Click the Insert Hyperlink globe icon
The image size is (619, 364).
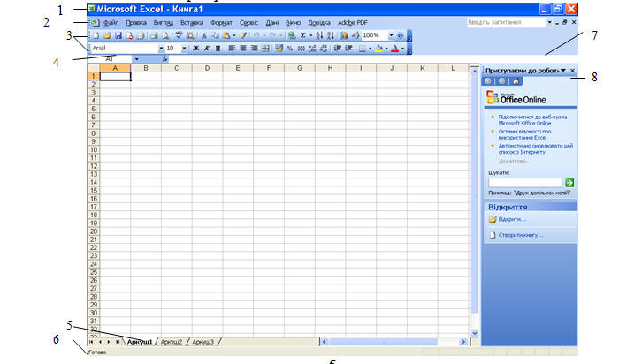pyautogui.click(x=292, y=35)
